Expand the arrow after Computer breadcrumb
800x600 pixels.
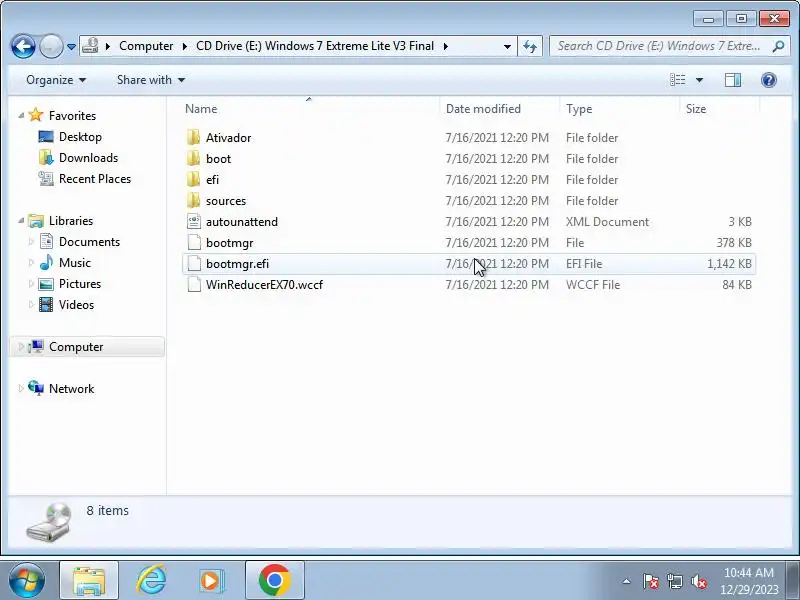185,46
